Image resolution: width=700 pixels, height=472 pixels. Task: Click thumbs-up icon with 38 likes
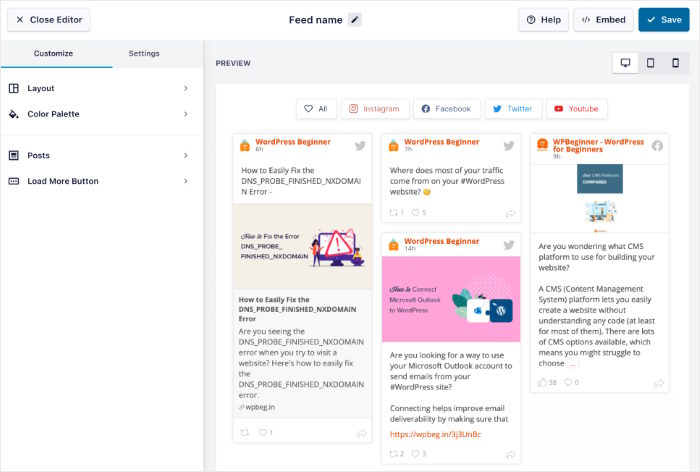[542, 382]
